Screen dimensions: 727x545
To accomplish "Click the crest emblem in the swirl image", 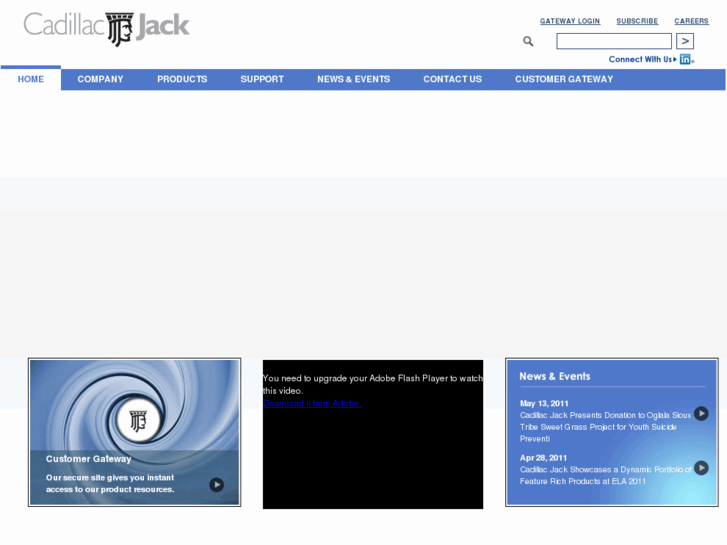I will pos(138,421).
